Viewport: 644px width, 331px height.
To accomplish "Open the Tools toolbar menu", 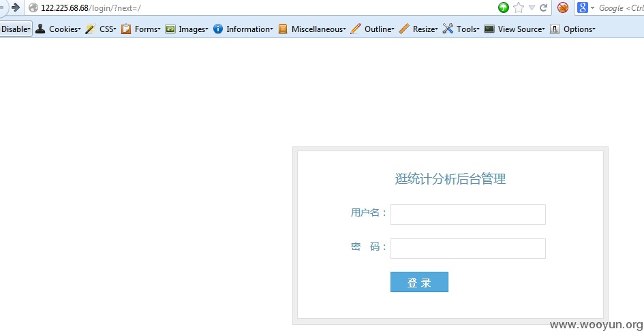I will (468, 29).
